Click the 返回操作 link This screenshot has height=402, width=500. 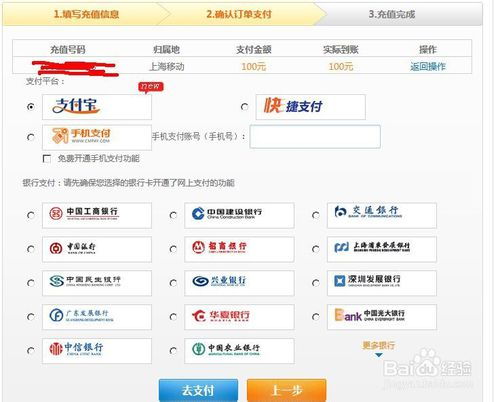(428, 67)
